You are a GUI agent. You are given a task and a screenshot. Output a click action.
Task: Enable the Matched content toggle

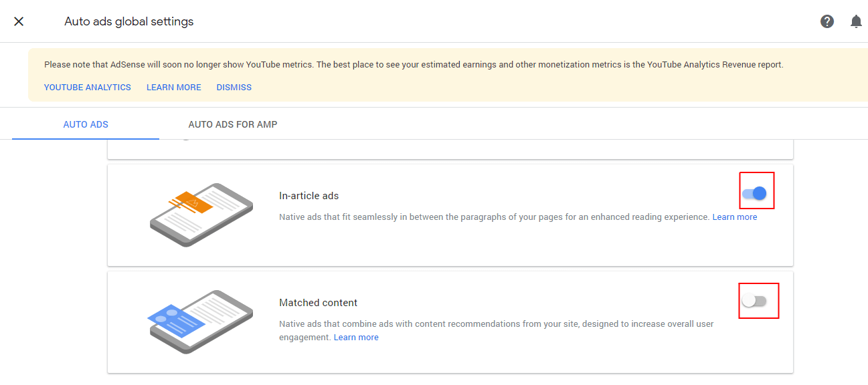(x=754, y=301)
